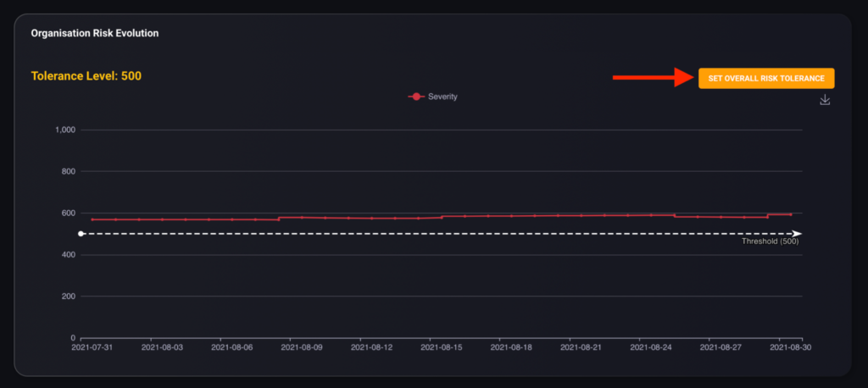Select the last severity data point near 2021-08-30
The image size is (868, 388).
click(791, 215)
